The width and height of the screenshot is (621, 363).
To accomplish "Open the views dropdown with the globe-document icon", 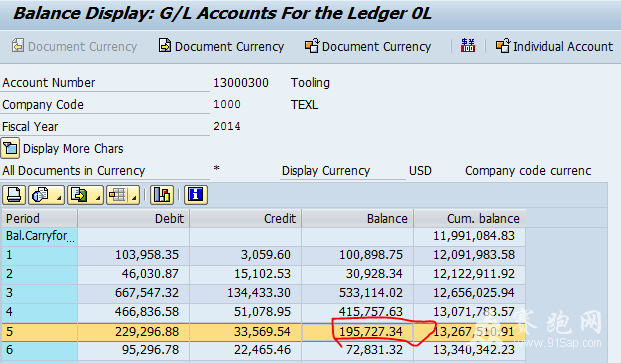I will tap(47, 195).
